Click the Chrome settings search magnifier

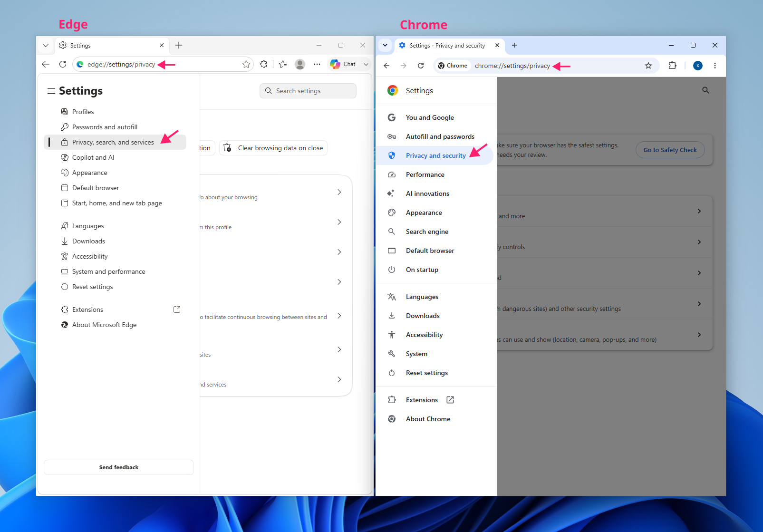pos(706,90)
